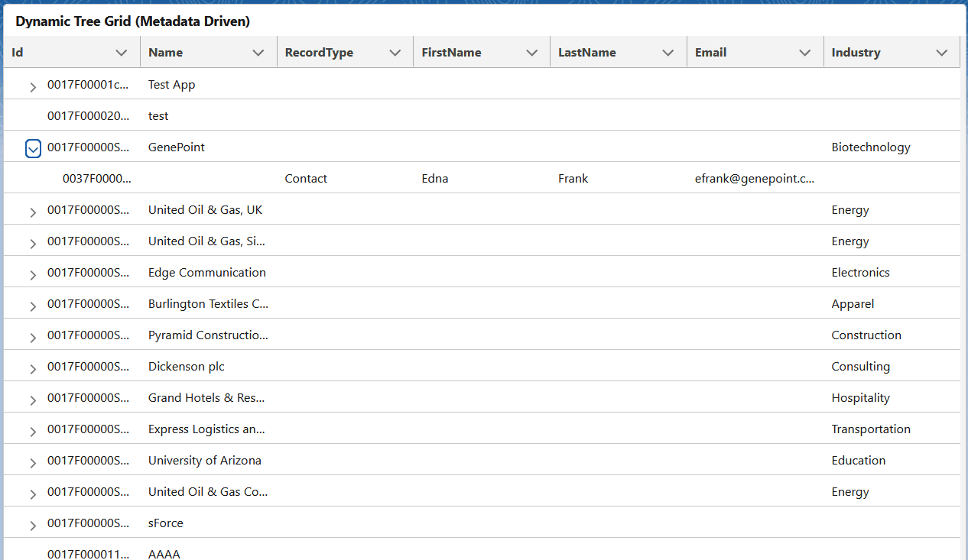Select 'United Oil & Gas, UK' name cell
The height and width of the screenshot is (560, 968).
tap(206, 210)
